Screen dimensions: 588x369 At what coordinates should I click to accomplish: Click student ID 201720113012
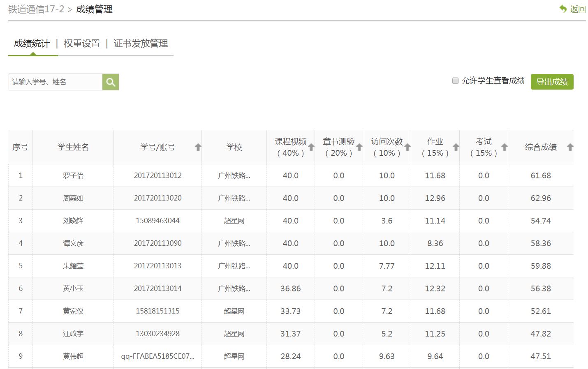click(157, 175)
